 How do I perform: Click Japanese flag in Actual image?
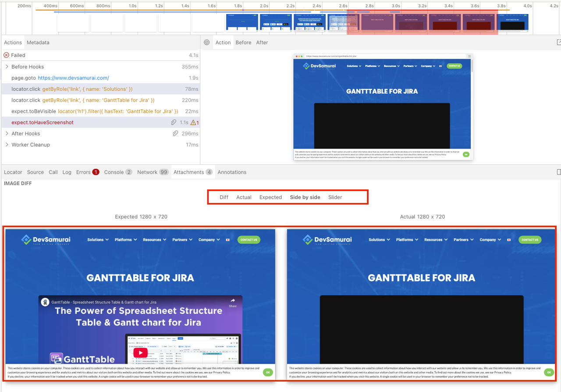[509, 240]
